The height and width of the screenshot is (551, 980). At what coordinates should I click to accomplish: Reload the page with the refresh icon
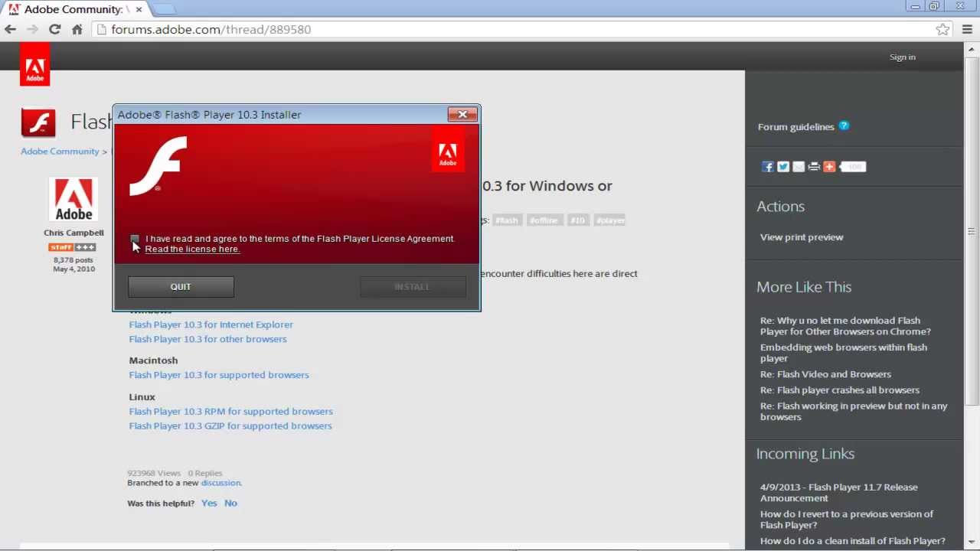coord(54,29)
